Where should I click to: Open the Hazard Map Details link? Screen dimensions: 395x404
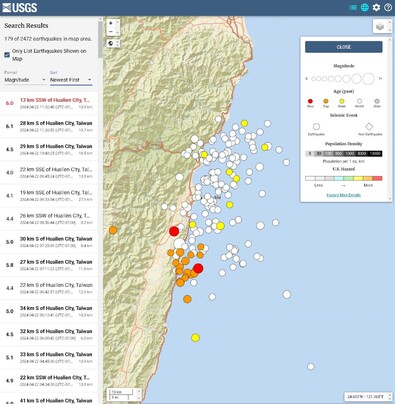coord(343,195)
